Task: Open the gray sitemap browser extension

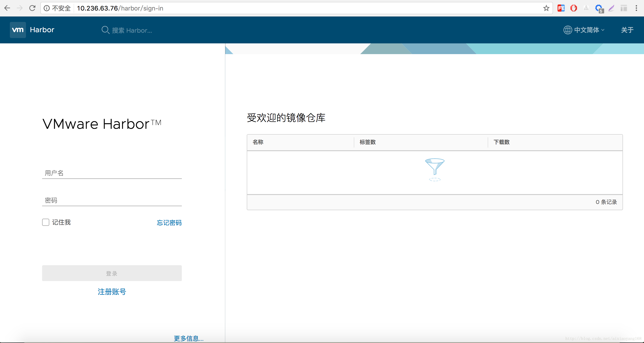Action: click(586, 8)
